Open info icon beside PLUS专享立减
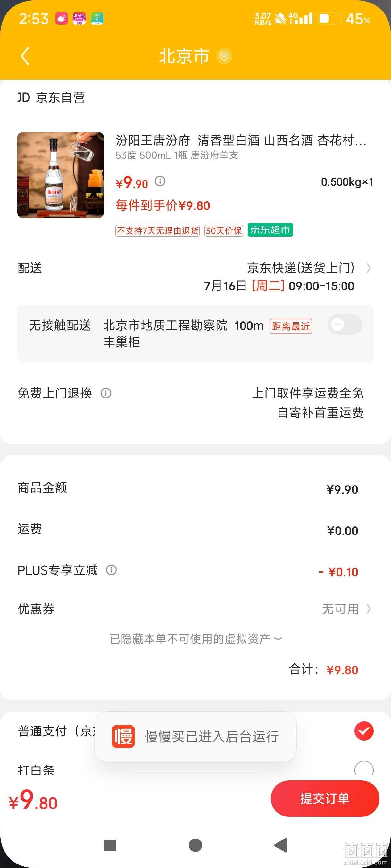The width and height of the screenshot is (391, 868). (x=111, y=570)
